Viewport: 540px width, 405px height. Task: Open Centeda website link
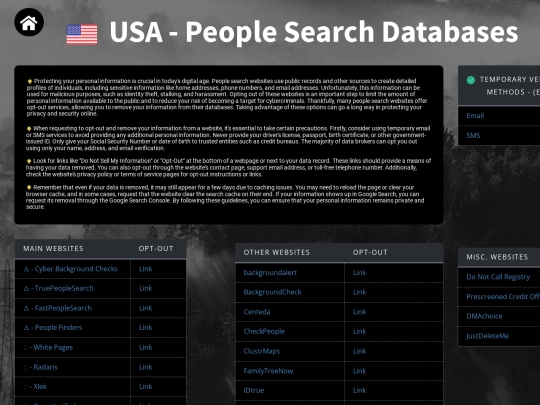257,312
